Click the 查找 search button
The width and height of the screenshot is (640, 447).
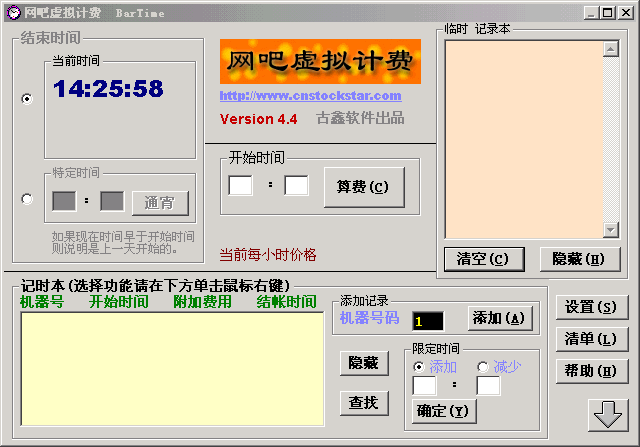[x=364, y=403]
